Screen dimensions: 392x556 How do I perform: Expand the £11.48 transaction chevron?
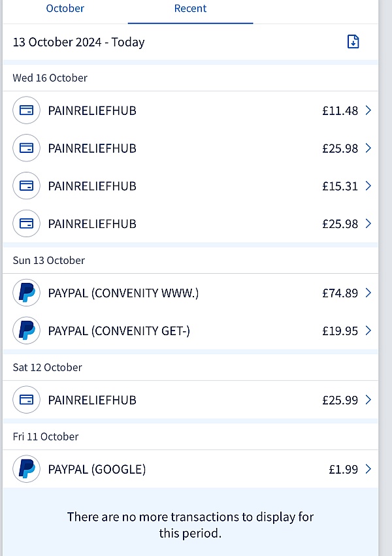pyautogui.click(x=368, y=110)
